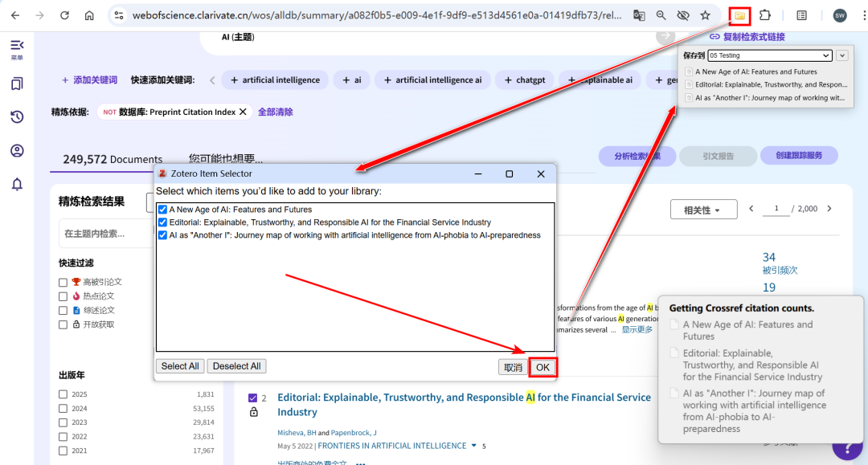Open the '05 Testing' save-to collection dropdown
The image size is (868, 465).
(x=769, y=55)
